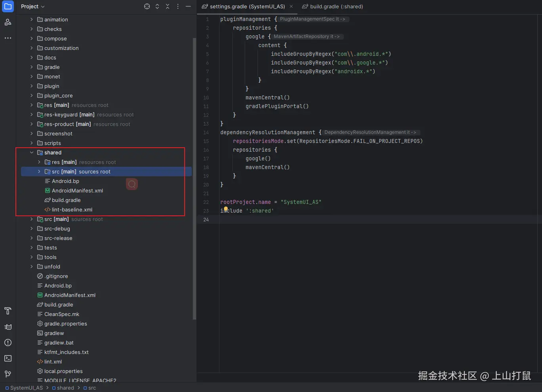
Task: Open lint-baseline.xml in shared
Action: tap(72, 209)
